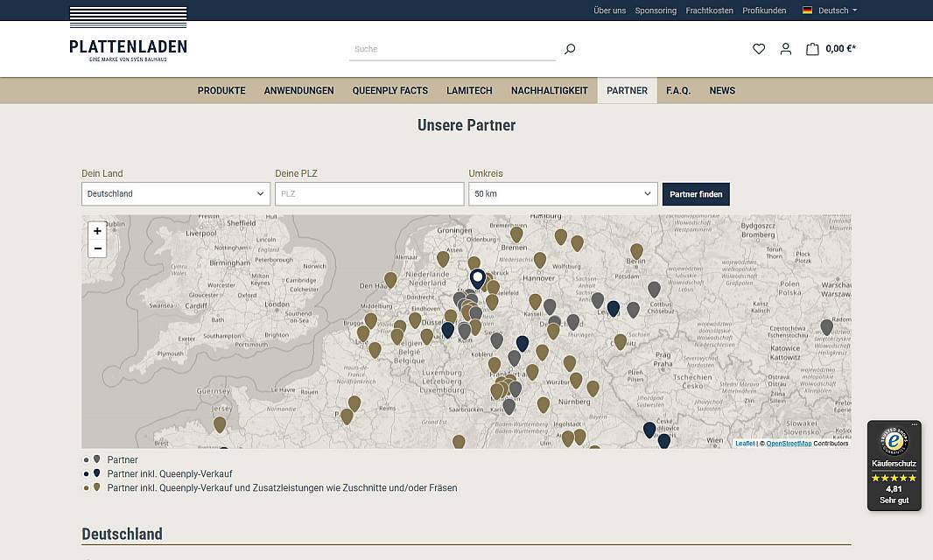This screenshot has width=933, height=560.
Task: Click the dark blue pin near Leipzig
Action: tap(614, 309)
